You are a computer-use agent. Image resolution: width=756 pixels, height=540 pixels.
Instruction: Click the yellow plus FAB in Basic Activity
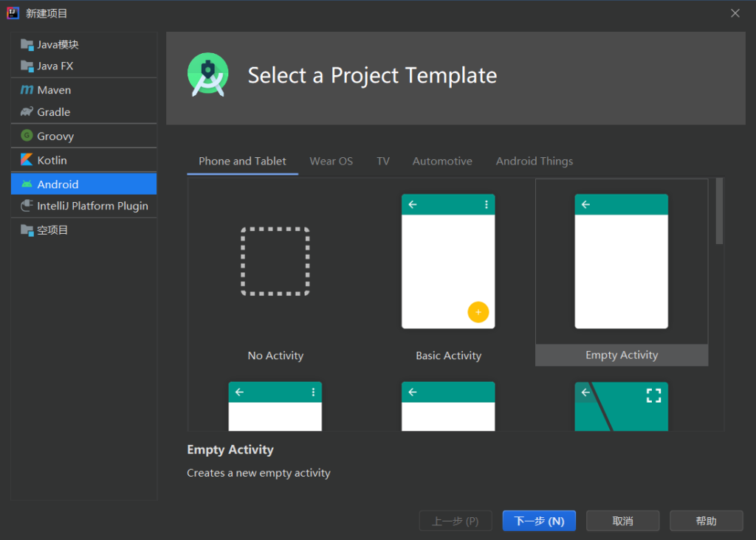[x=478, y=312]
